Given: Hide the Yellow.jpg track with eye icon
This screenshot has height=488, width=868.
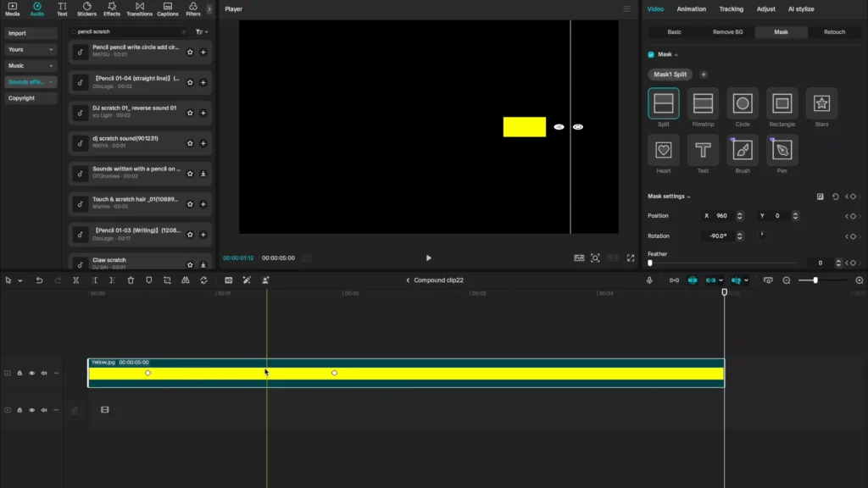Looking at the screenshot, I should point(32,373).
